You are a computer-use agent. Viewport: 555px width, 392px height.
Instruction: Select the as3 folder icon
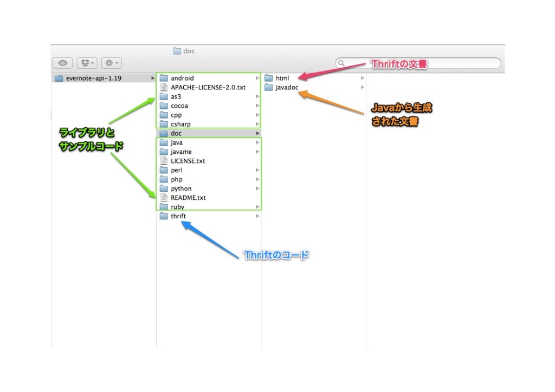tap(164, 96)
